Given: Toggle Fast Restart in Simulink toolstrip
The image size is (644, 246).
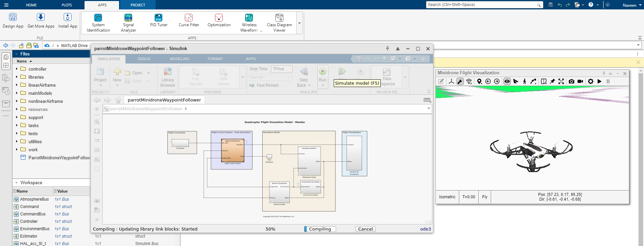Looking at the screenshot, I should point(264,85).
